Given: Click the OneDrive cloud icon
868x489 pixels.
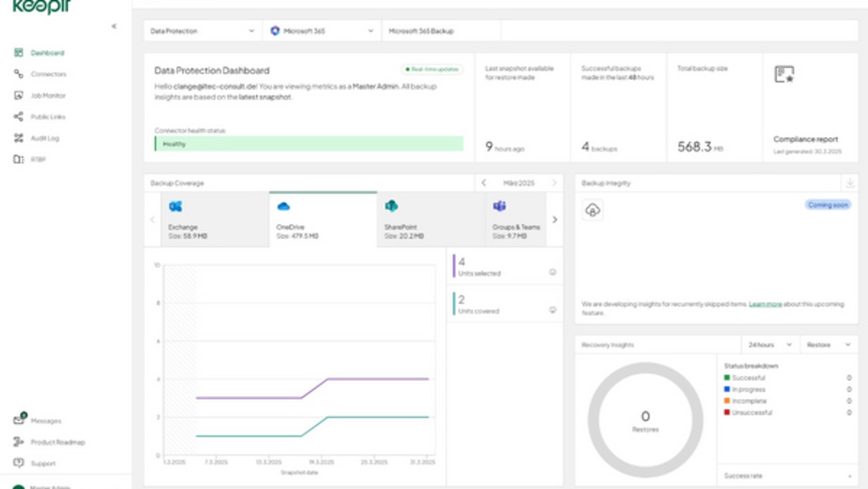Looking at the screenshot, I should pos(283,206).
